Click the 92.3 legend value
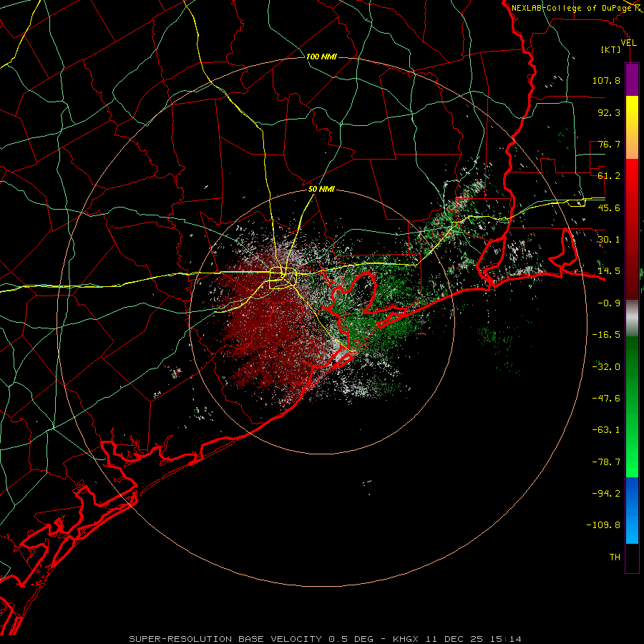The height and width of the screenshot is (644, 644). [x=609, y=112]
